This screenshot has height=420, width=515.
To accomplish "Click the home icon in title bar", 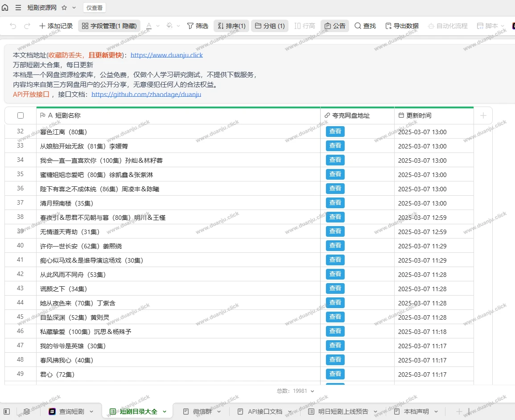I will pyautogui.click(x=5, y=8).
